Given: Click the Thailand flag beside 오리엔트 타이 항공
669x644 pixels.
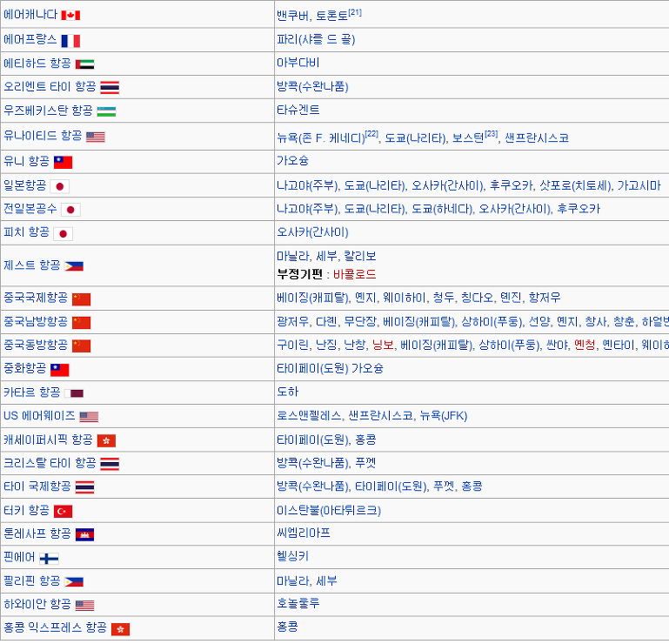Looking at the screenshot, I should tap(110, 88).
